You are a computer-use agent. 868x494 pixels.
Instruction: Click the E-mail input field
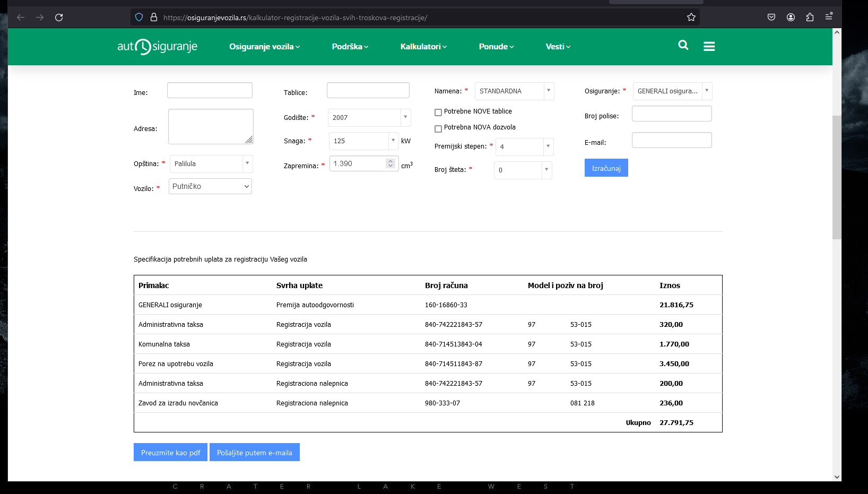tap(672, 140)
